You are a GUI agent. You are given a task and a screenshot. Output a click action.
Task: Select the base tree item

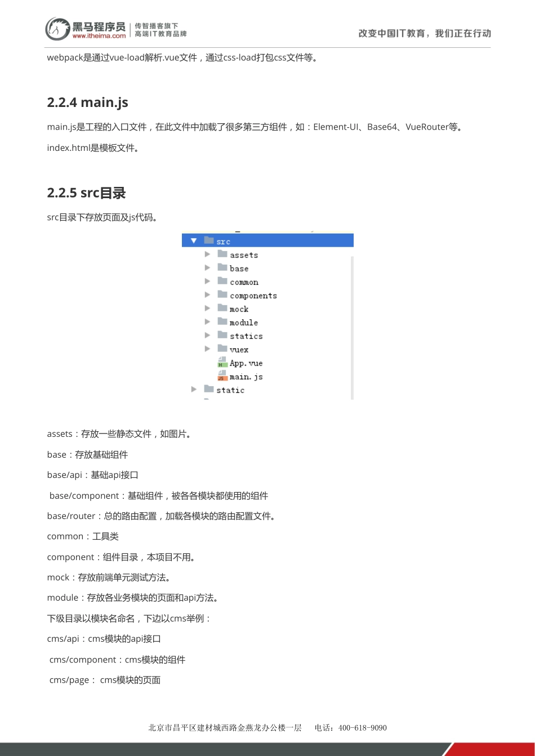coord(238,268)
